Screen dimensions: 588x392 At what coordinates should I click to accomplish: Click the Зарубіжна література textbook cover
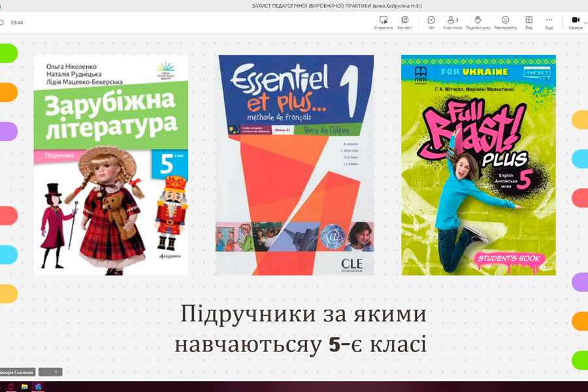point(110,165)
